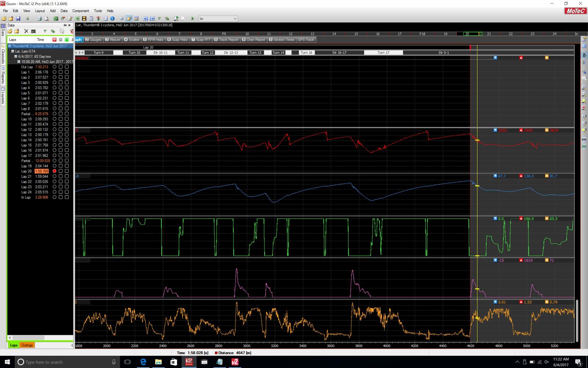The height and width of the screenshot is (368, 588).
Task: Click the close log file icon in Data panel
Action: 17,31
